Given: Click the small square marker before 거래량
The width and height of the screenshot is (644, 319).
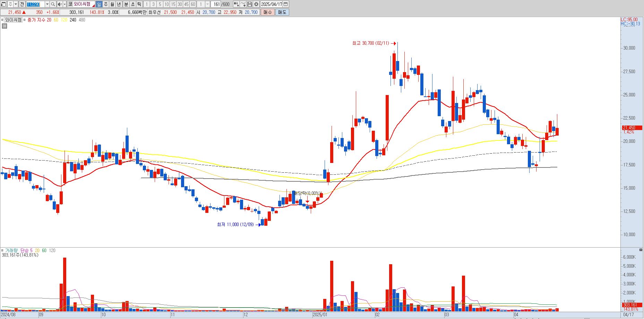Looking at the screenshot, I should pos(2,250).
